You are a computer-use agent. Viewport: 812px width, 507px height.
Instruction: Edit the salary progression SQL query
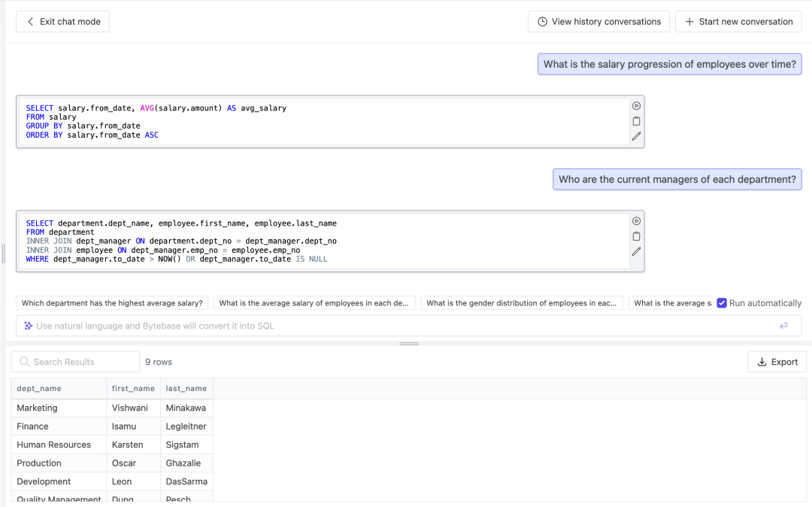[x=636, y=136]
